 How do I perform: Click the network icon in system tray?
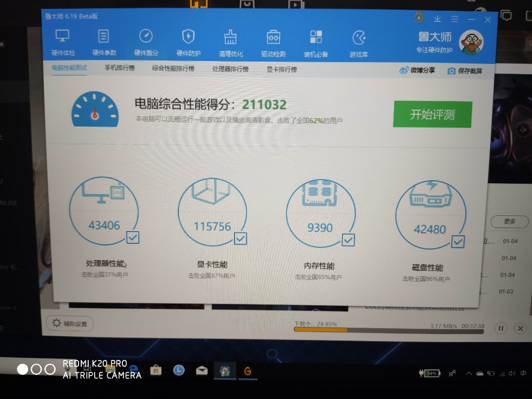click(502, 374)
